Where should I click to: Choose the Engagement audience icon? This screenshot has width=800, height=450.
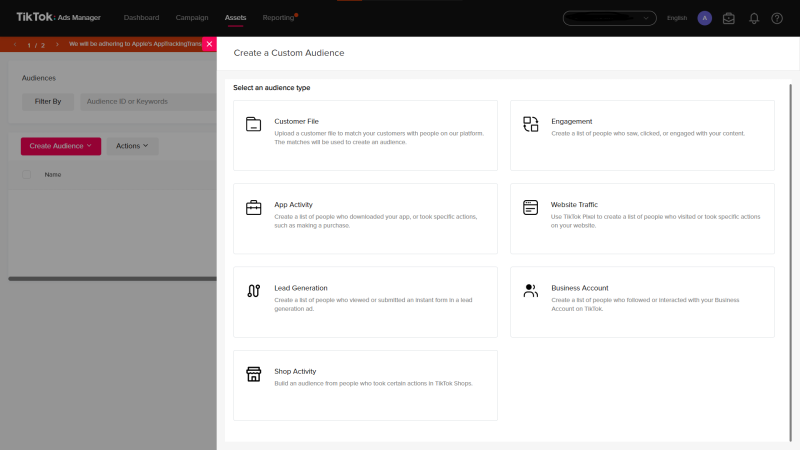pos(531,124)
